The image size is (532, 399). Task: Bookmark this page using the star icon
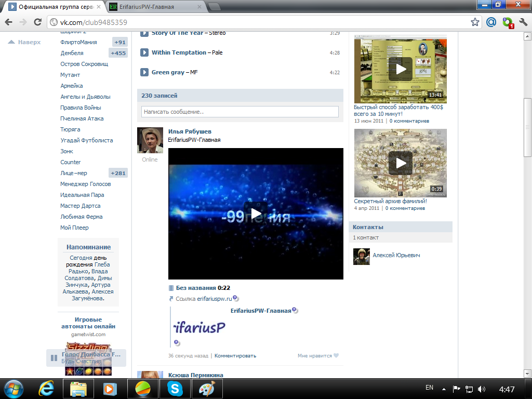point(475,22)
